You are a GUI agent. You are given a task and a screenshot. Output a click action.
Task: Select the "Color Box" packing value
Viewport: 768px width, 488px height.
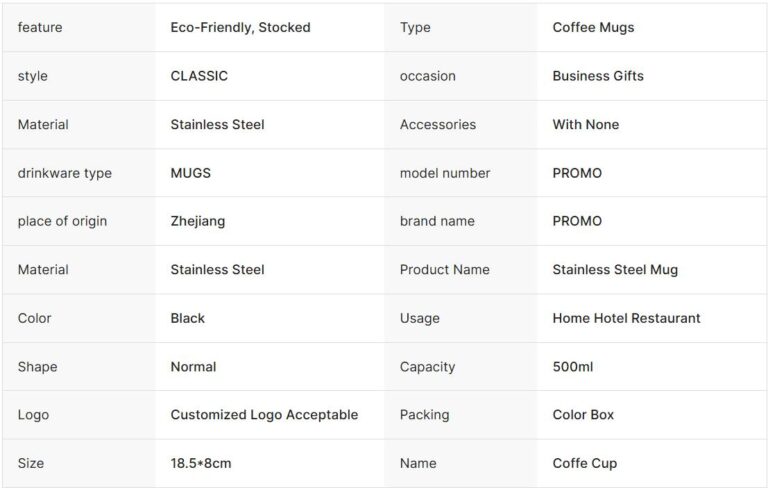[583, 415]
